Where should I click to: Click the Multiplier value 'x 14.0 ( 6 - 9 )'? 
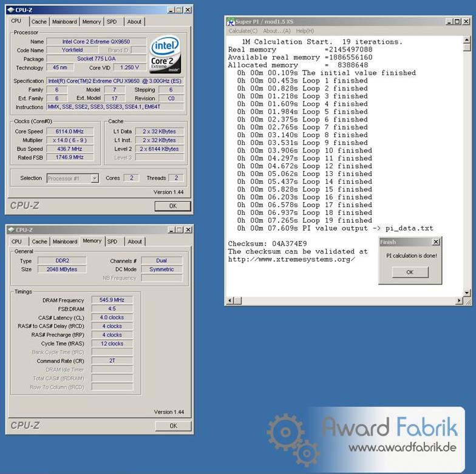click(69, 140)
